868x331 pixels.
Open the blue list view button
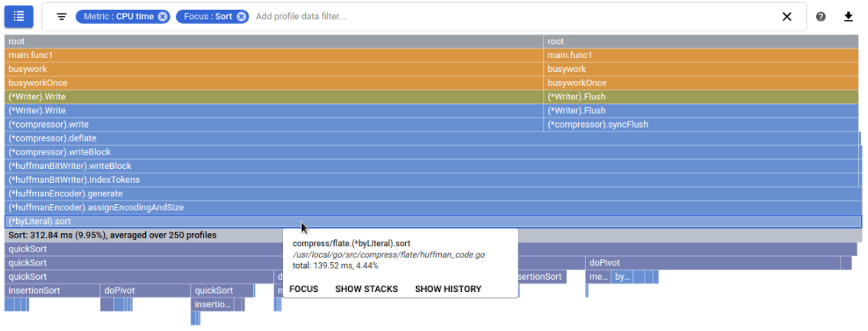coord(19,16)
